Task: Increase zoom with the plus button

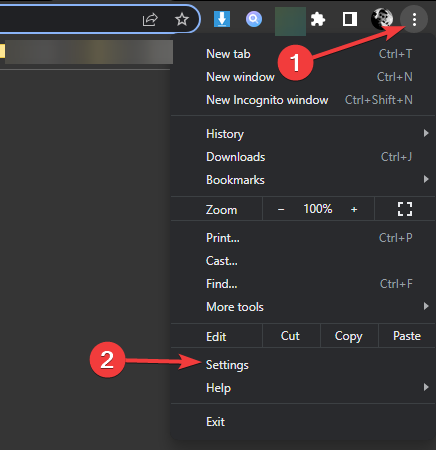Action: coord(354,209)
